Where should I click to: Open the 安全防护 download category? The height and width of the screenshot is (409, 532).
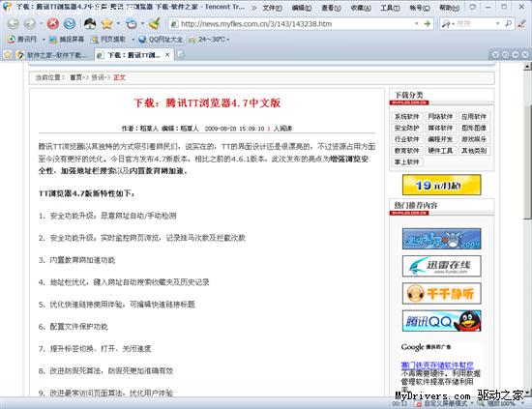407,128
